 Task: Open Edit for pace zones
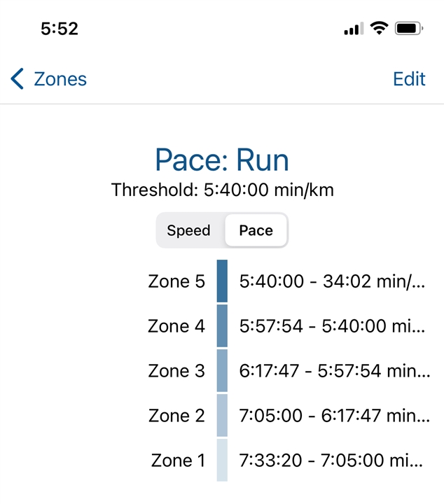(x=409, y=79)
